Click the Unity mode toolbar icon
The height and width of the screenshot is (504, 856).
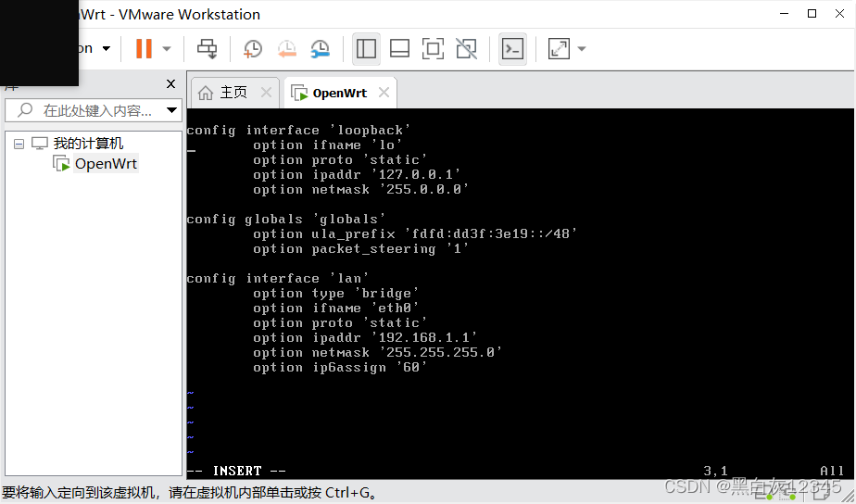(466, 48)
